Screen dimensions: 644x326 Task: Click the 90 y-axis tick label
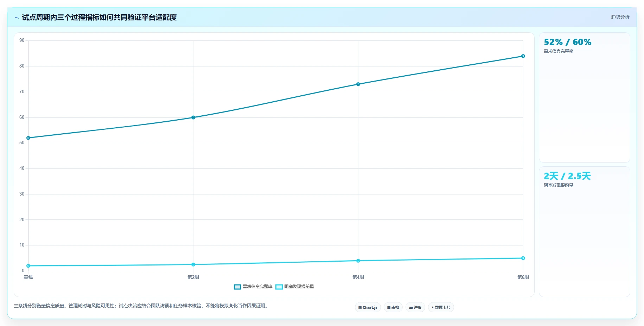(22, 40)
